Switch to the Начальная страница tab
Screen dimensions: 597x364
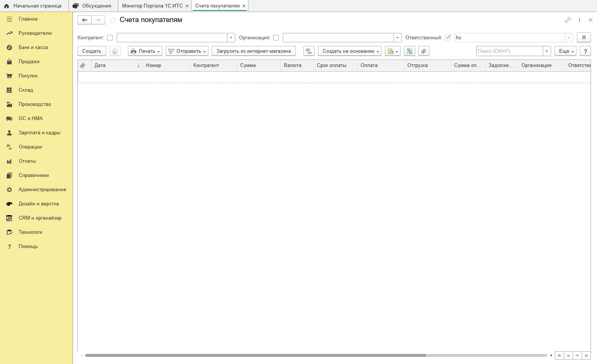pyautogui.click(x=34, y=6)
